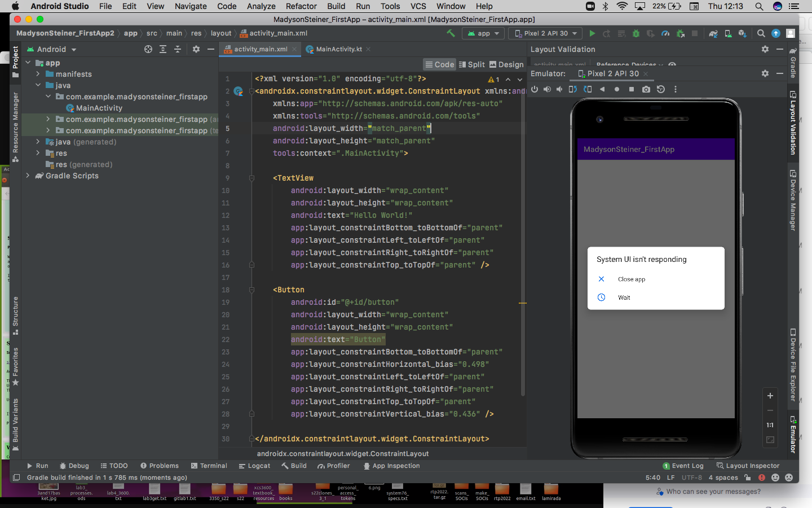Click red error indicator in status bar
812x508 pixels.
[762, 478]
